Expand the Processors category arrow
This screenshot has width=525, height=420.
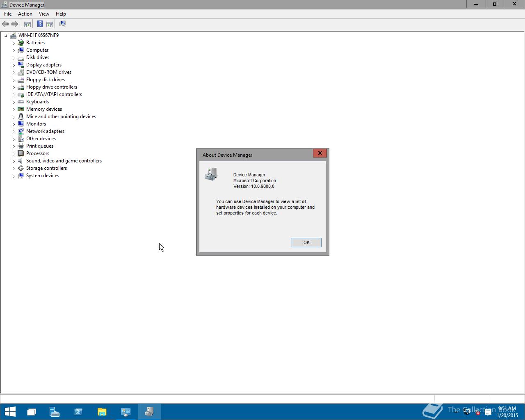click(x=14, y=154)
